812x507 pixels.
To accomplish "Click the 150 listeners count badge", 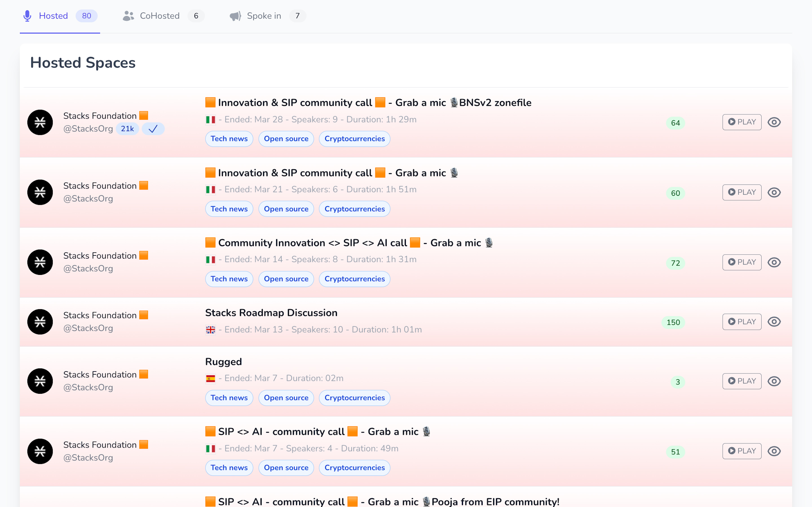I will (x=673, y=322).
